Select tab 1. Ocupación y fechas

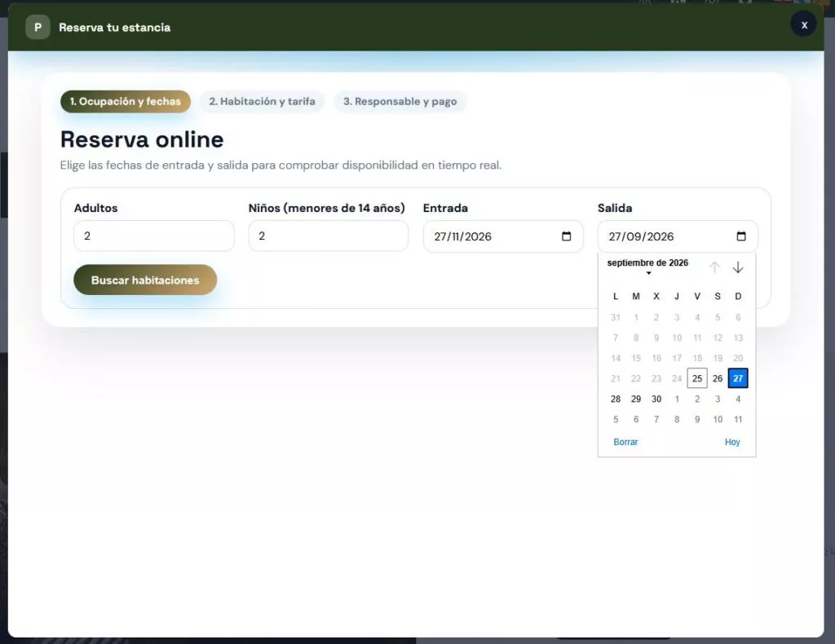[x=125, y=101]
